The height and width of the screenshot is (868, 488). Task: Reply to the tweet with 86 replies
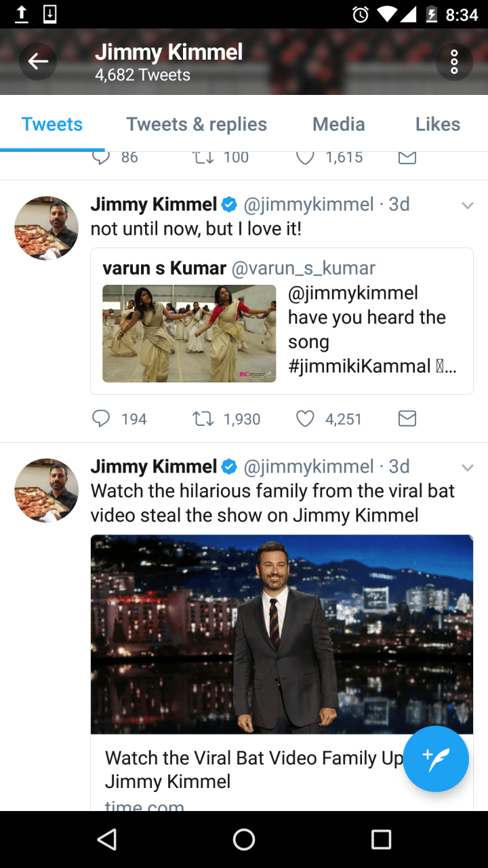click(x=101, y=158)
